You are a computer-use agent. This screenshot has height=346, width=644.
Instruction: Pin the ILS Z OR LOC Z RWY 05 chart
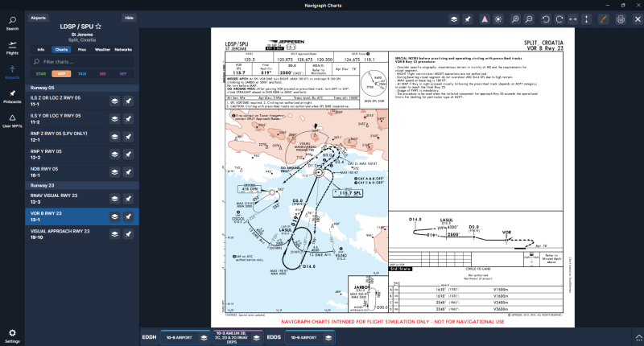click(x=129, y=101)
